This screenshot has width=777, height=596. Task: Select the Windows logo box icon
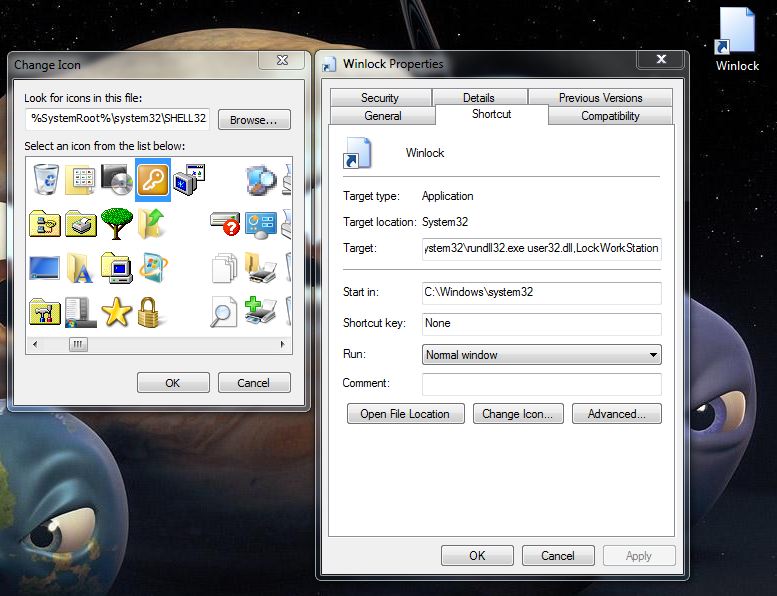pyautogui.click(x=153, y=268)
